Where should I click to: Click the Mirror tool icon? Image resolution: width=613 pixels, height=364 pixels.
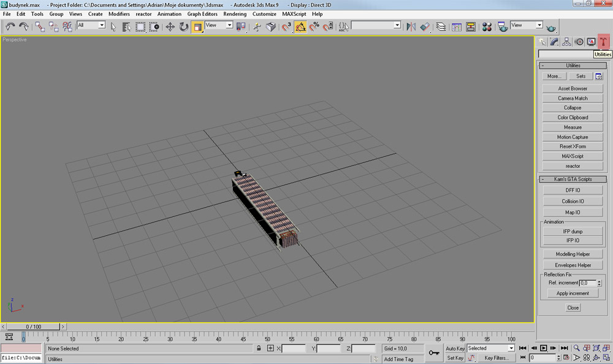(410, 26)
